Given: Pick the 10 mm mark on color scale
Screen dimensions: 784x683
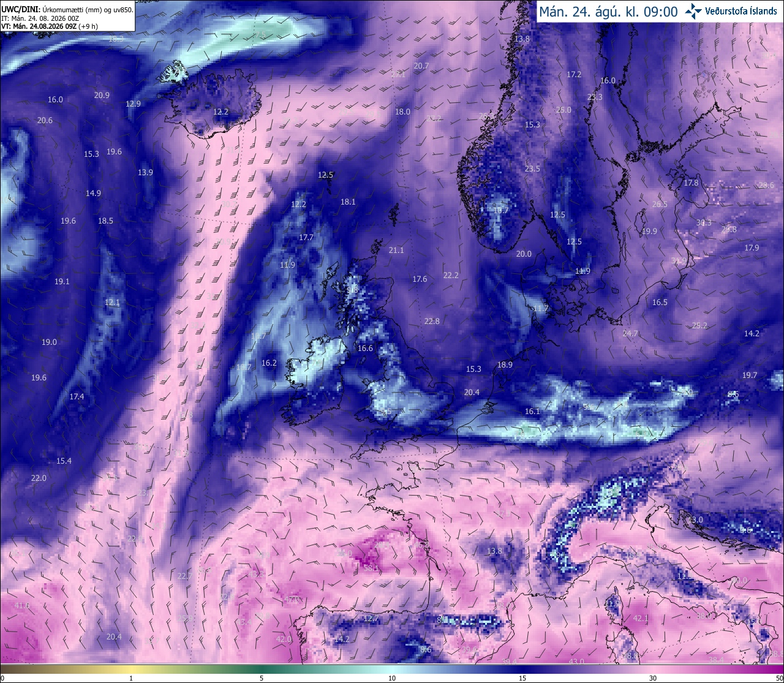Looking at the screenshot, I should click(391, 678).
